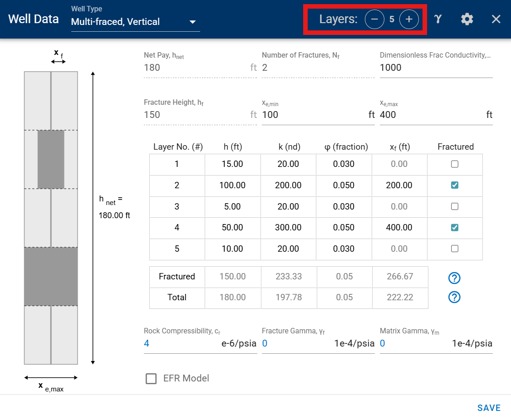
Task: Click the xe,max value field
Action: (x=431, y=115)
